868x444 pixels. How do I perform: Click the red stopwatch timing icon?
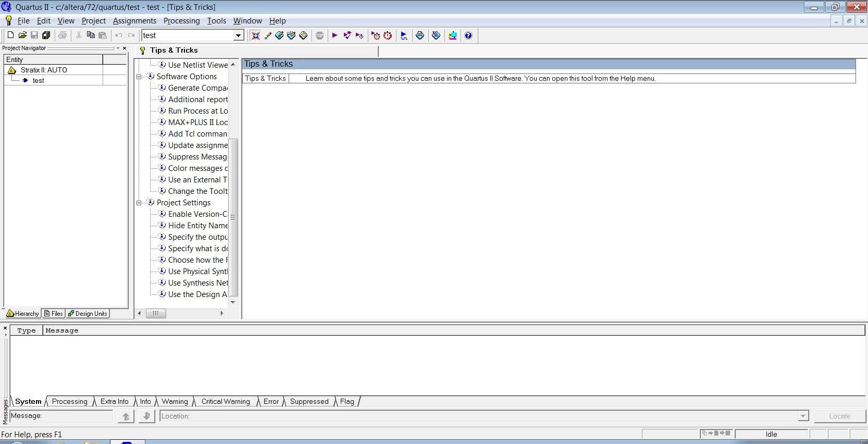(388, 35)
